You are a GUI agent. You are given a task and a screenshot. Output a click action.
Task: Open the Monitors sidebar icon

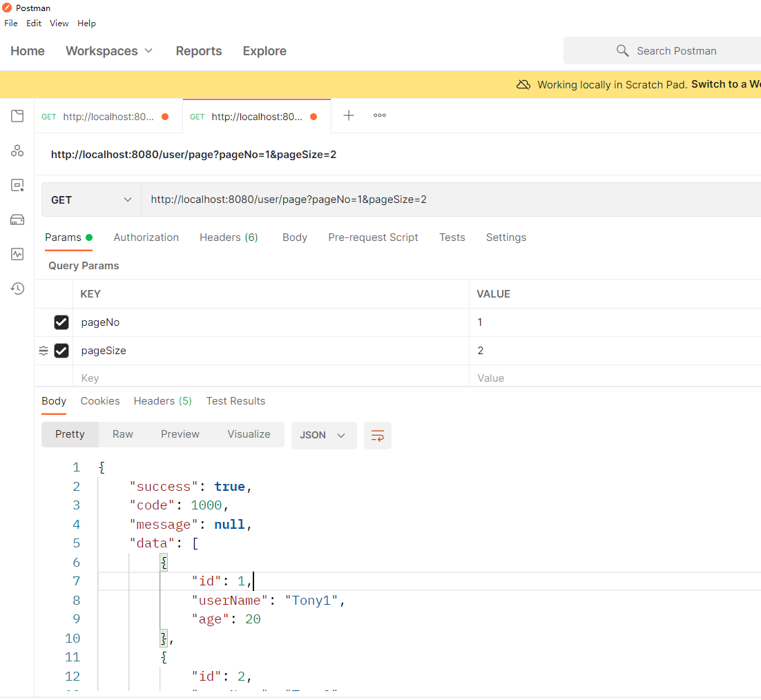17,254
